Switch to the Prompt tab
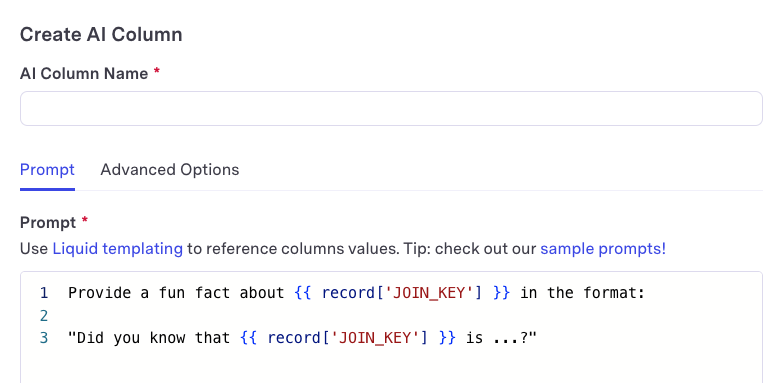This screenshot has width=783, height=383. (47, 170)
